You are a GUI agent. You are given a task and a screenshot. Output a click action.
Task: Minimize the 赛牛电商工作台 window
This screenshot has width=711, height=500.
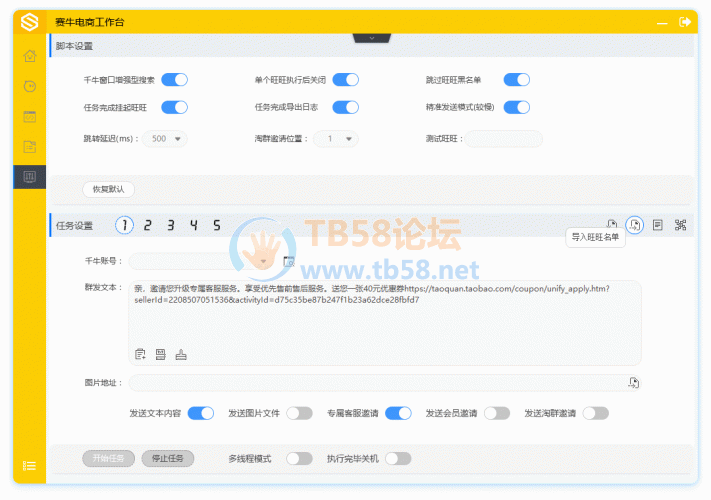[x=662, y=23]
